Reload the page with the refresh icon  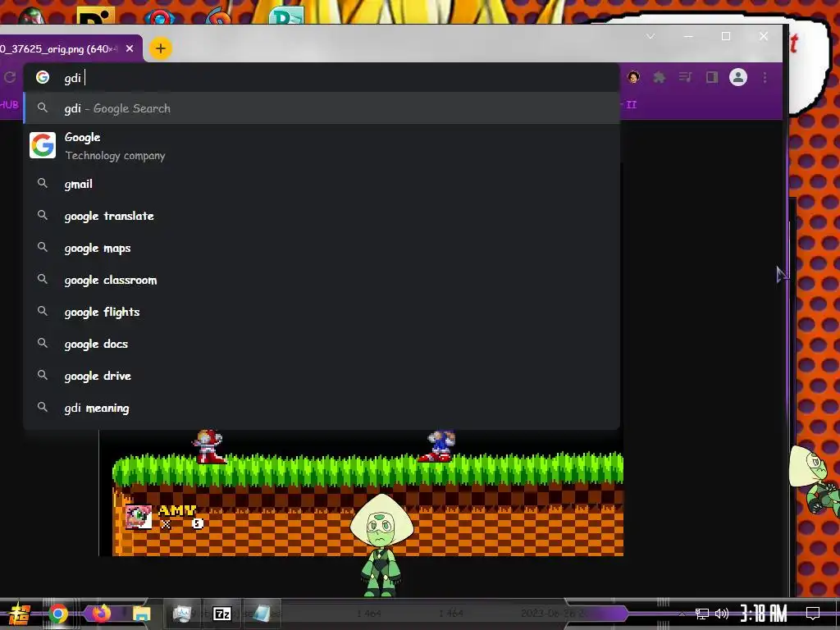pyautogui.click(x=10, y=78)
